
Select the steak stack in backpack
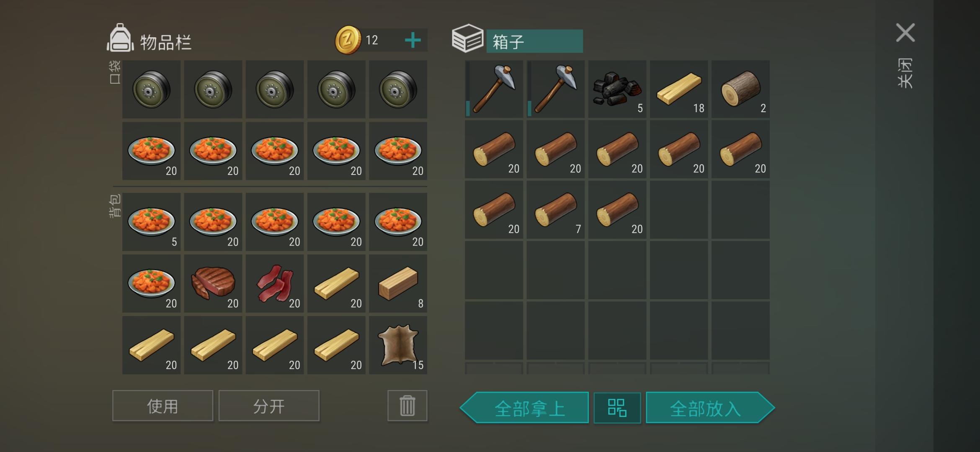(x=213, y=283)
